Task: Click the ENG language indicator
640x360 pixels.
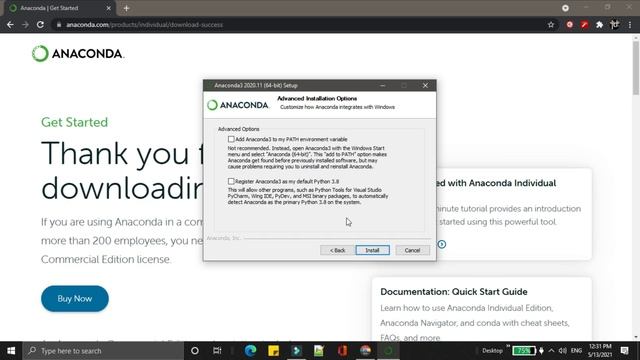Action: [576, 351]
